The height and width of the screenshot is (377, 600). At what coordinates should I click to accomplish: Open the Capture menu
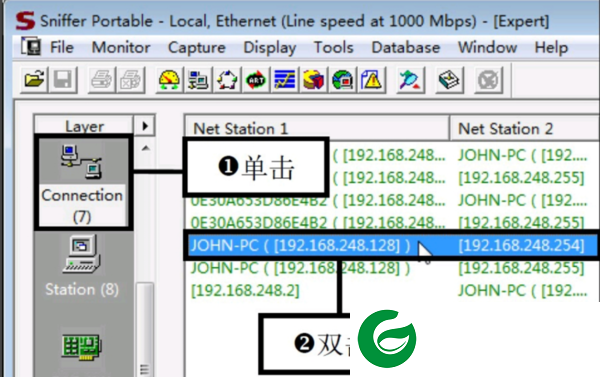[x=197, y=47]
